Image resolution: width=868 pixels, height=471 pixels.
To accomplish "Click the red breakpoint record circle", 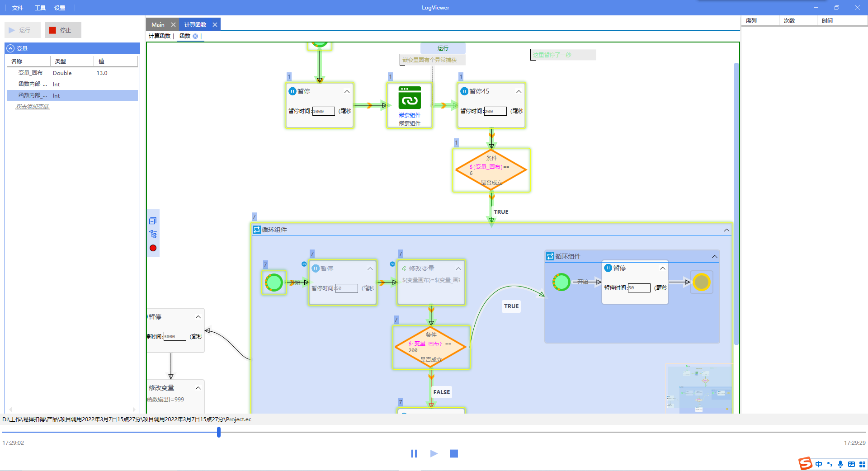I will point(153,248).
